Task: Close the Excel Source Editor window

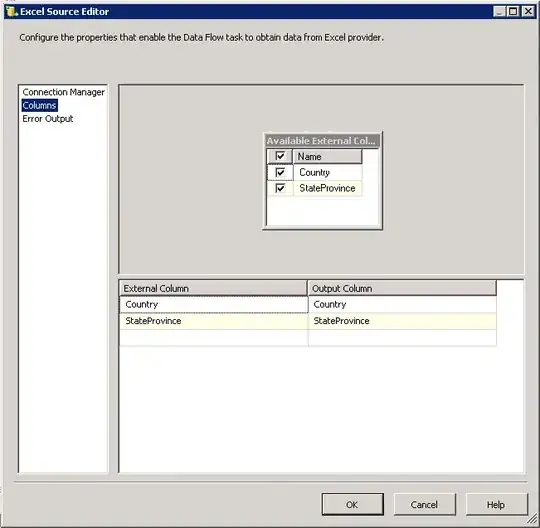Action: [528, 11]
